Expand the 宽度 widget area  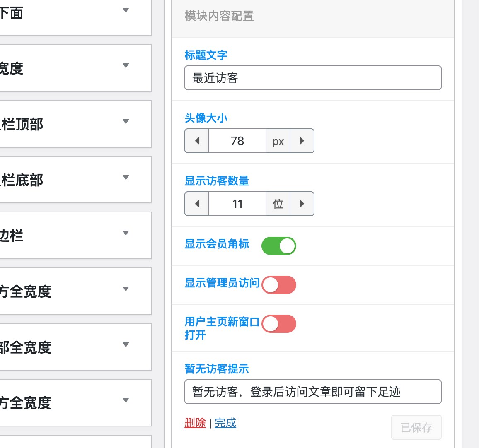[x=126, y=65]
